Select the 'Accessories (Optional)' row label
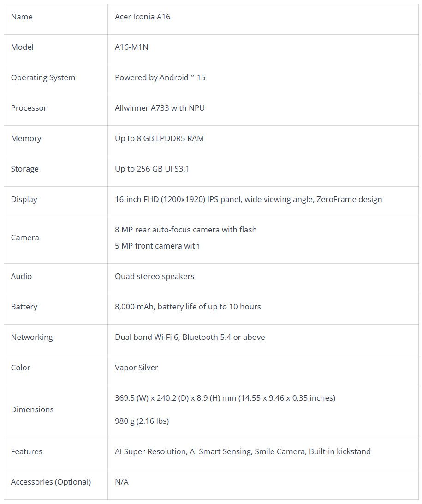The width and height of the screenshot is (422, 504). tap(51, 482)
